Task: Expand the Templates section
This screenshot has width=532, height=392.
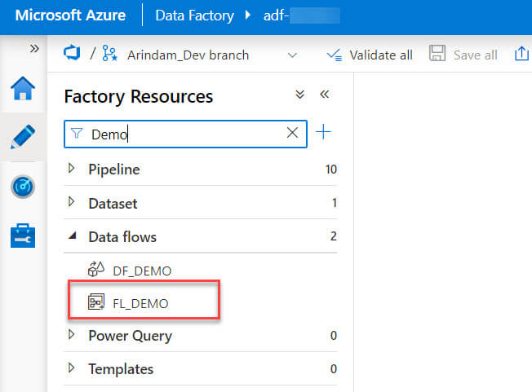Action: point(72,368)
